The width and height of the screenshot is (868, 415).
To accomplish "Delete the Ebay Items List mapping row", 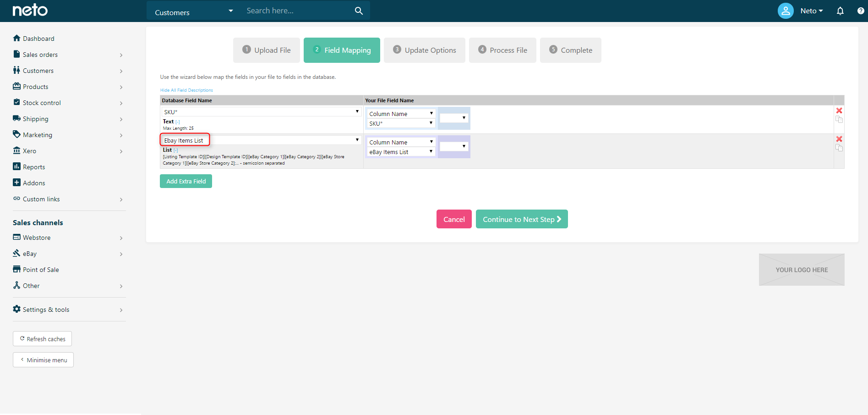I will (x=839, y=139).
